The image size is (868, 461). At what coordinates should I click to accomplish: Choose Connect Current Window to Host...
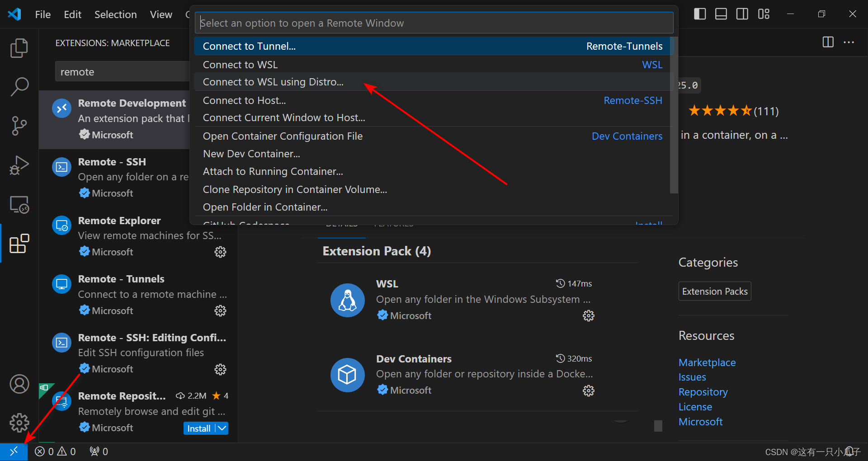coord(433,118)
